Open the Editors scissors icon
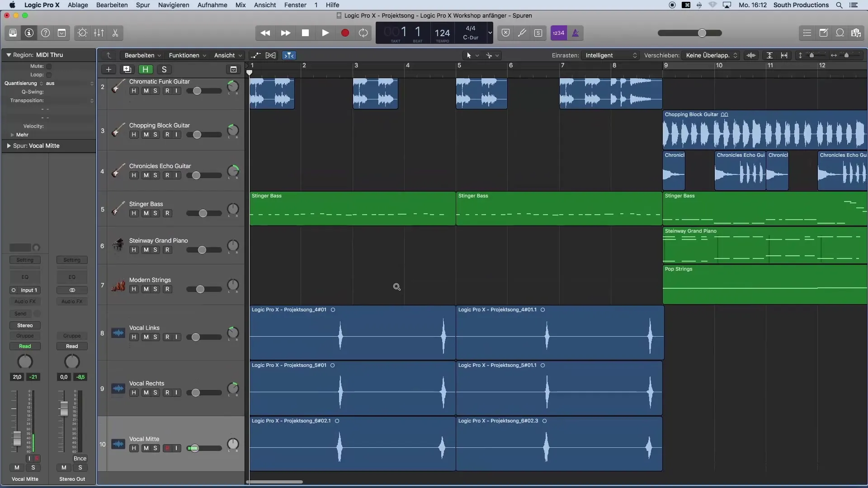868x488 pixels. coord(115,33)
